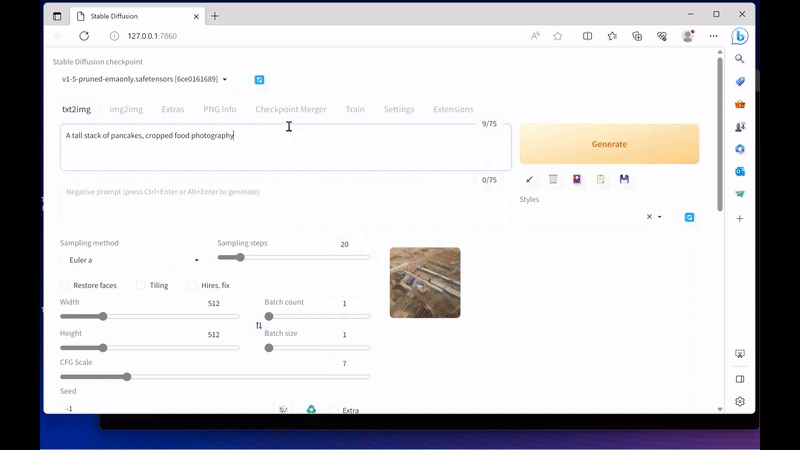Open the Train tab
Screen dimensions: 800x450
[355, 109]
